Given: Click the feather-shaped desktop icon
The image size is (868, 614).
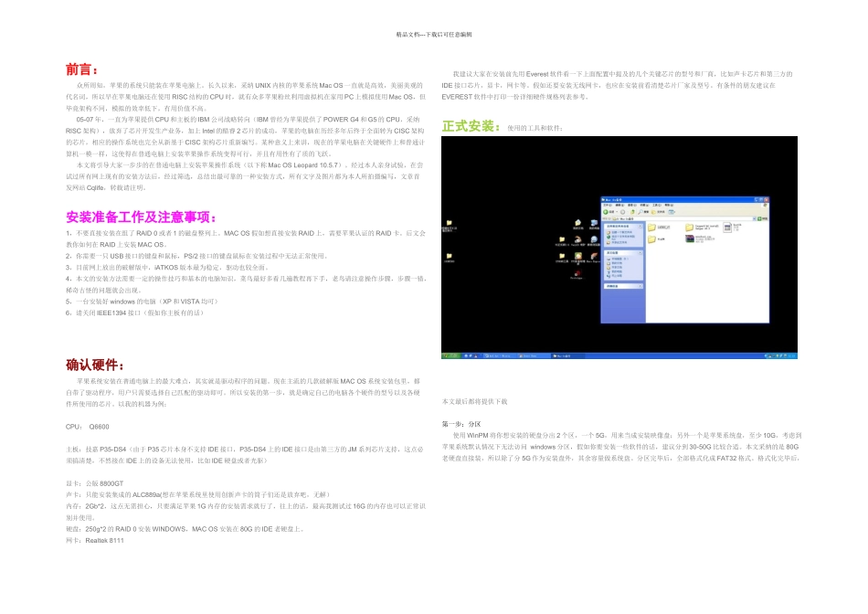Looking at the screenshot, I should pos(593,257).
